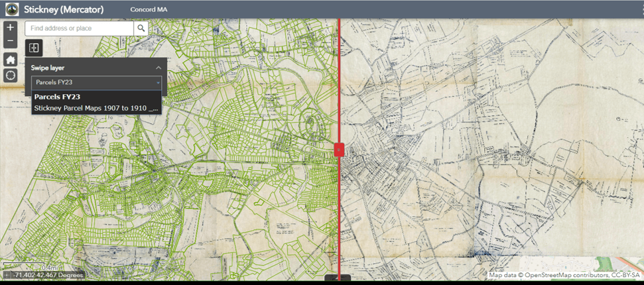Click the Concord MA subtitle

coord(149,10)
